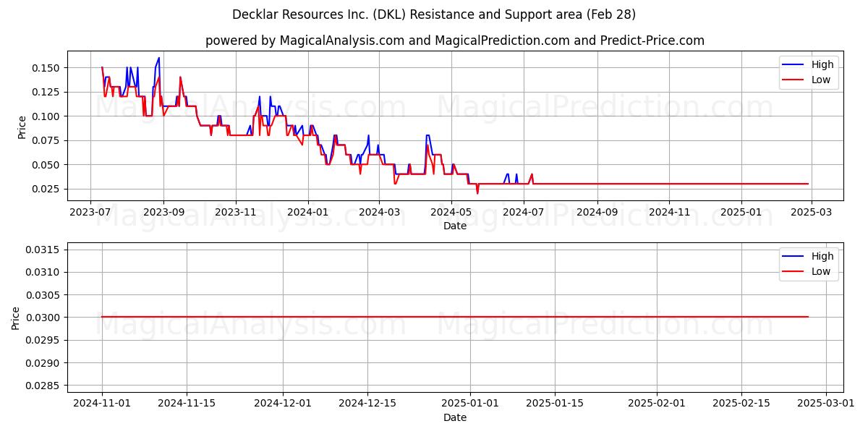
Task: Click the '2023-09' x-axis label
Action: pos(163,213)
